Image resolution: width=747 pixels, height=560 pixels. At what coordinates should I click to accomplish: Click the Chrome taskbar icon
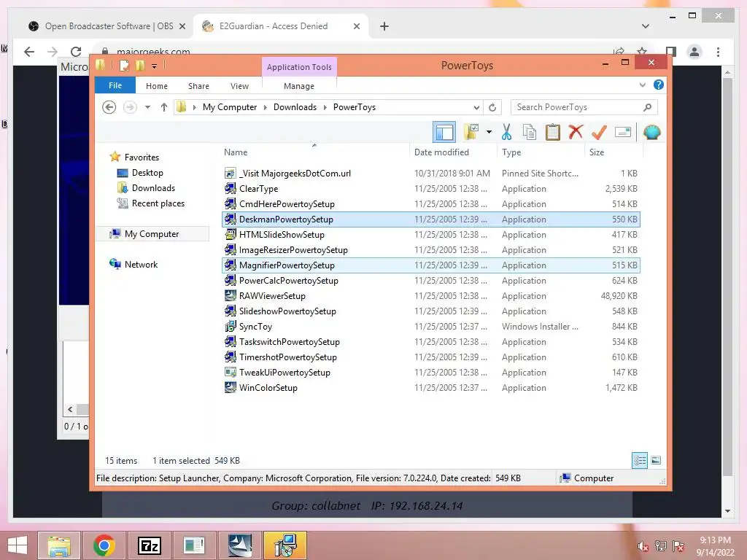104,545
